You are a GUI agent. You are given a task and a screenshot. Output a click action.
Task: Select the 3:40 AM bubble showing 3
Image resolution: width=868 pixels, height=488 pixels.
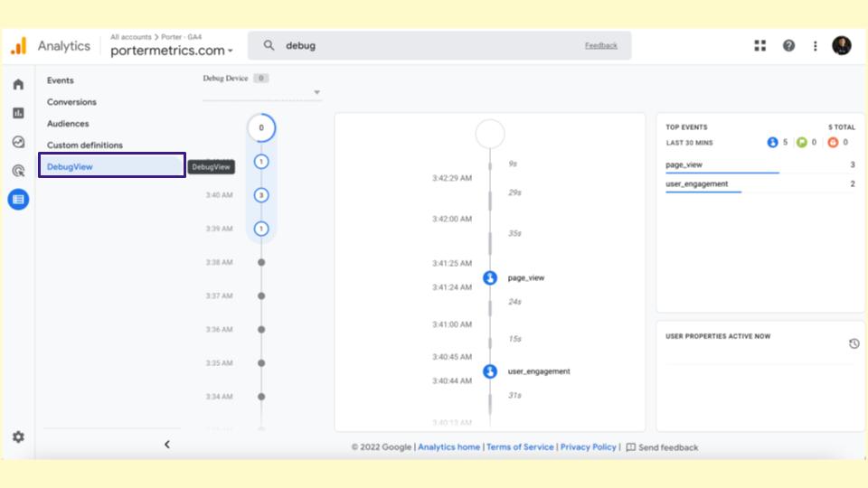click(x=261, y=195)
